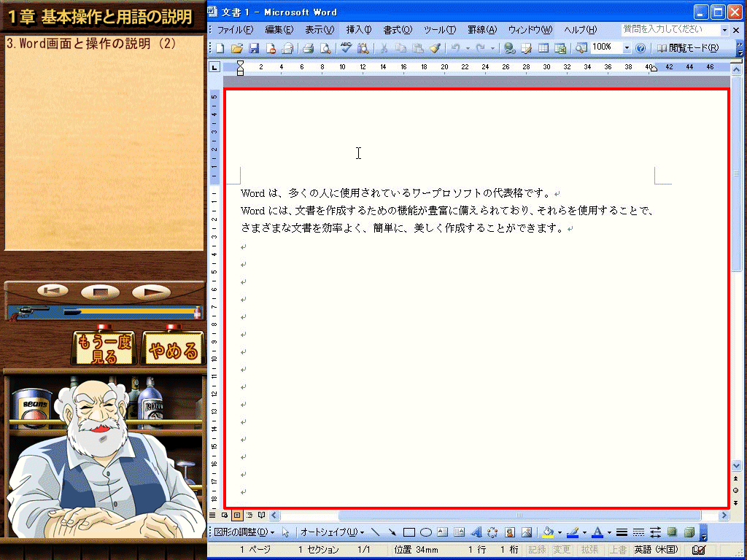
Task: Click the 質問を入力してください help box
Action: pyautogui.click(x=671, y=29)
